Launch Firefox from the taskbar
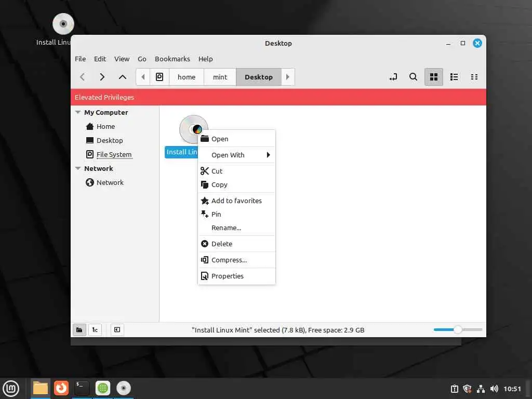532x399 pixels. [61, 388]
